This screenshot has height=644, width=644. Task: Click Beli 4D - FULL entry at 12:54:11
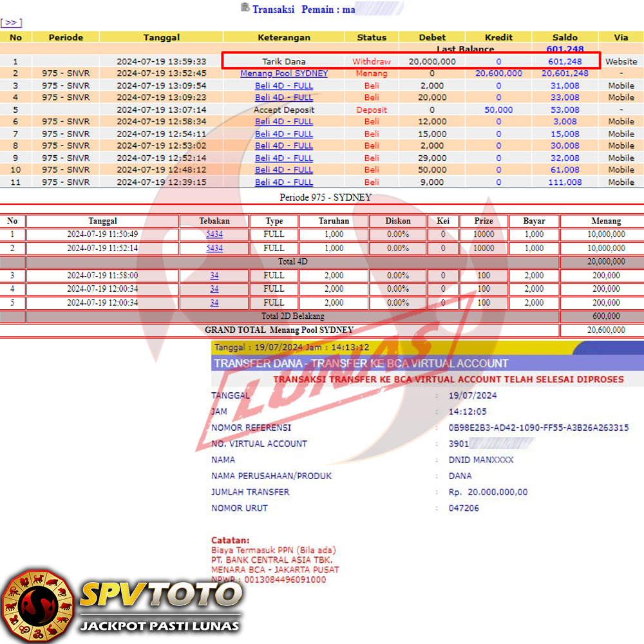(x=284, y=134)
